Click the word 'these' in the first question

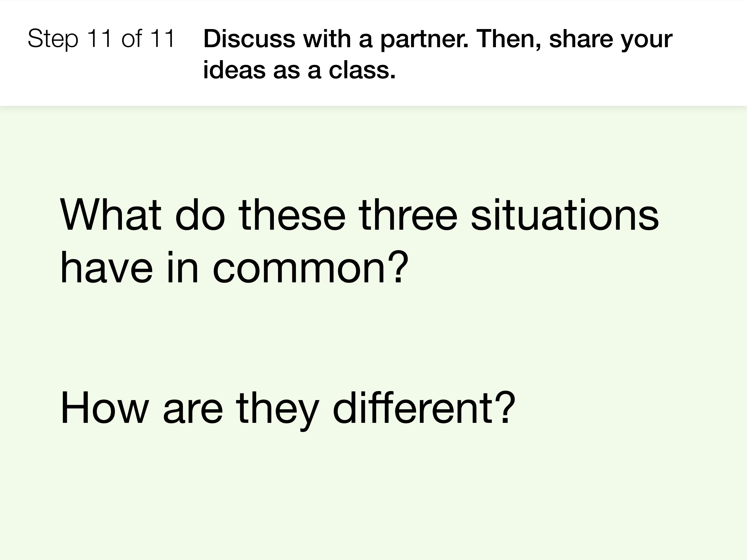[292, 215]
